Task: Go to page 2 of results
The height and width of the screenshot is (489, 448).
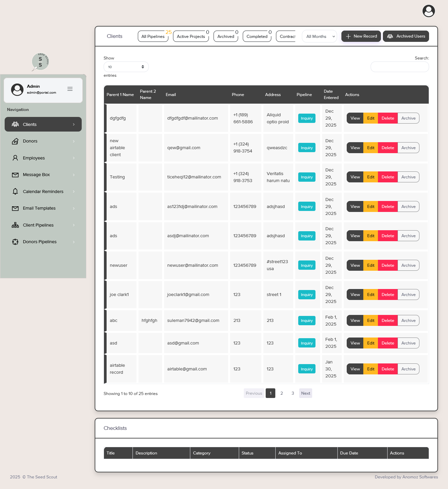Action: pos(282,393)
